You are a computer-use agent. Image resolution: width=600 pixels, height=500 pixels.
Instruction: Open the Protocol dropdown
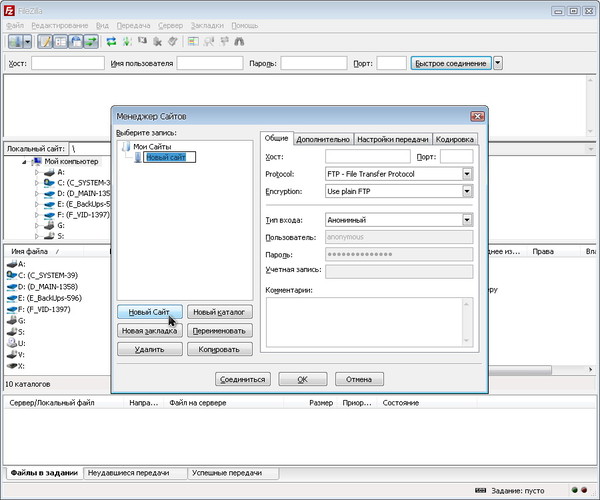[x=467, y=174]
